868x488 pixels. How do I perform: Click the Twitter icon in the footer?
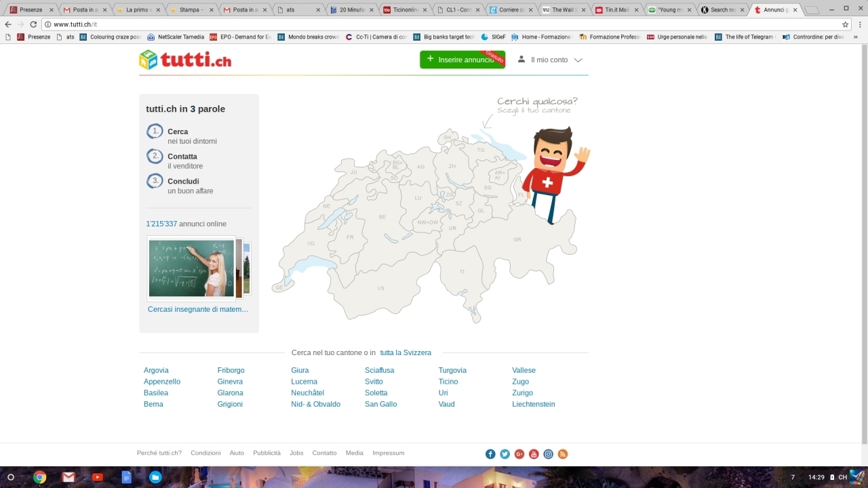point(505,453)
